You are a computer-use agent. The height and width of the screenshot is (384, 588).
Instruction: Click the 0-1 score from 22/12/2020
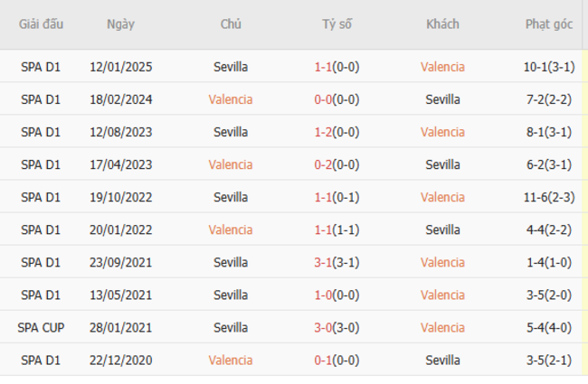[337, 360]
